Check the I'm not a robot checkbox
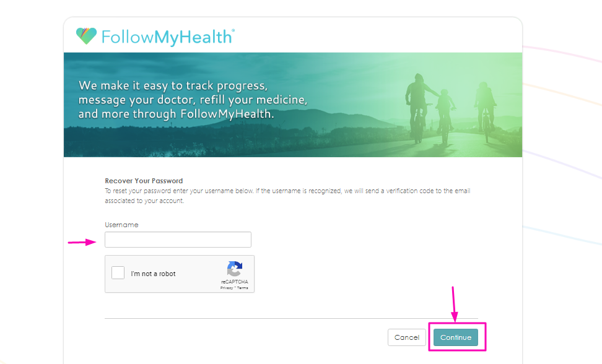 118,273
